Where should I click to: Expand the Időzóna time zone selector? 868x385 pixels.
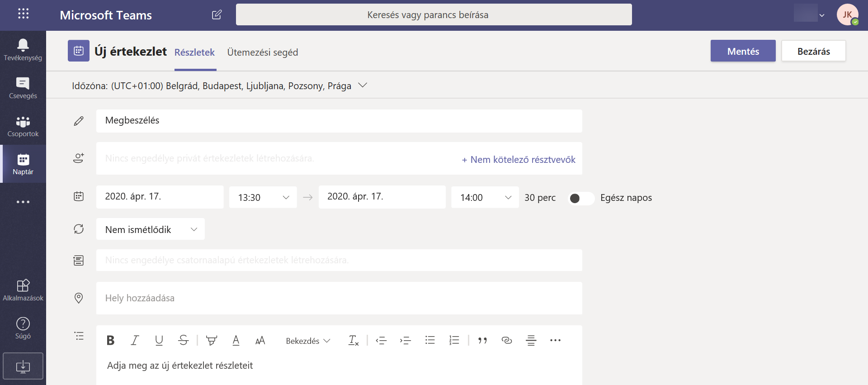(362, 86)
